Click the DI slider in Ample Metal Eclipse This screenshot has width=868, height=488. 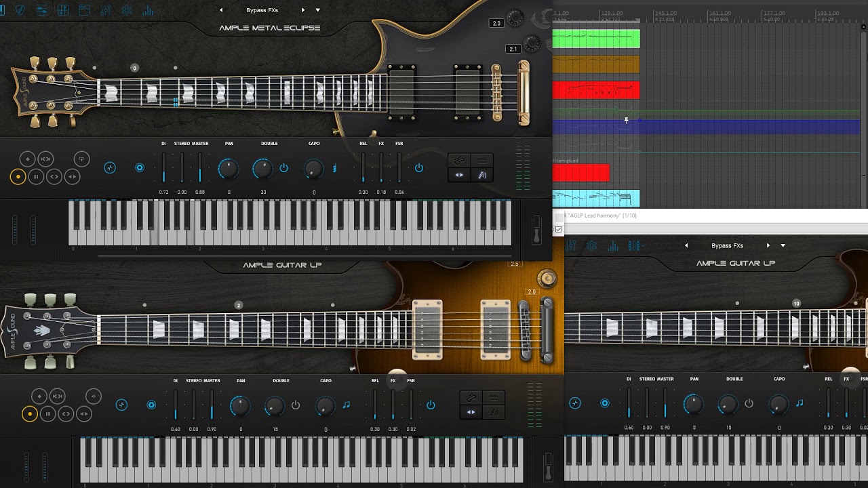163,167
